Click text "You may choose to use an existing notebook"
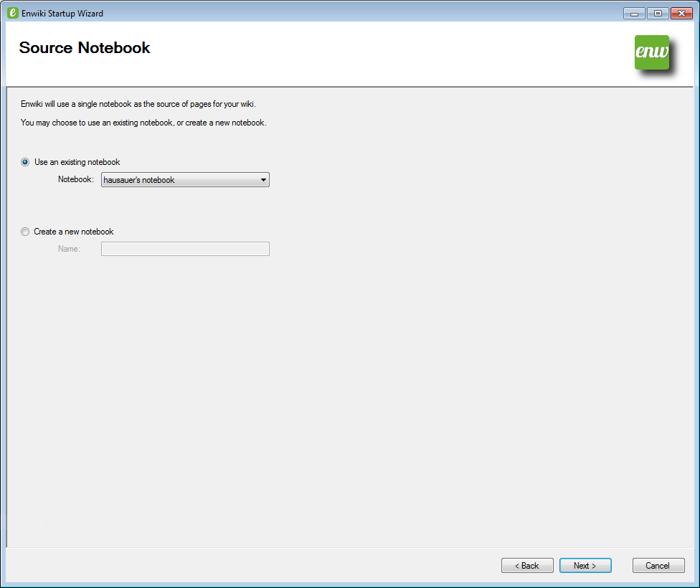Screen dimensions: 700x588 coord(97,123)
